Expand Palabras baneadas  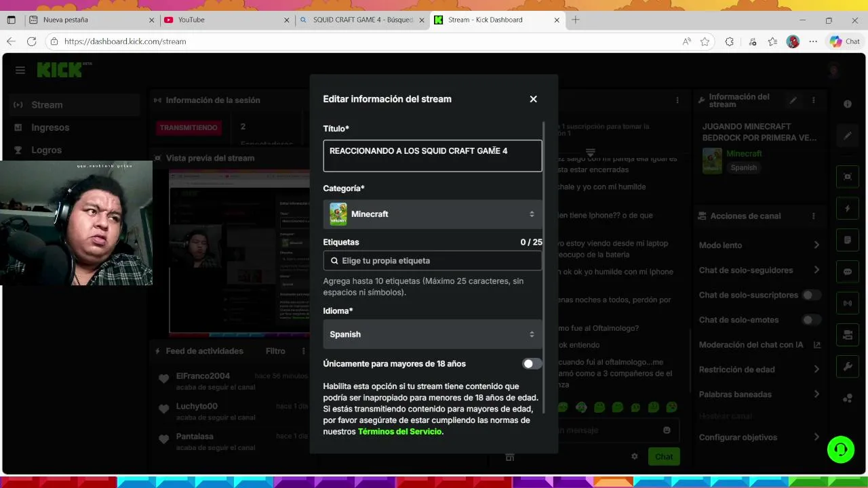pos(759,394)
